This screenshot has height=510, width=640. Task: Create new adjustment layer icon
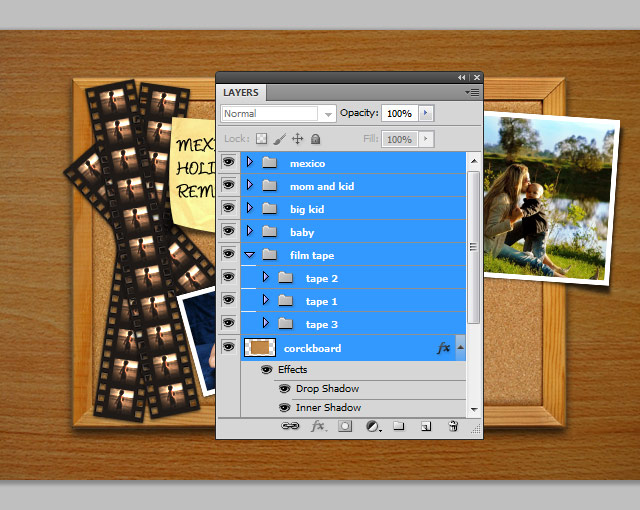372,426
